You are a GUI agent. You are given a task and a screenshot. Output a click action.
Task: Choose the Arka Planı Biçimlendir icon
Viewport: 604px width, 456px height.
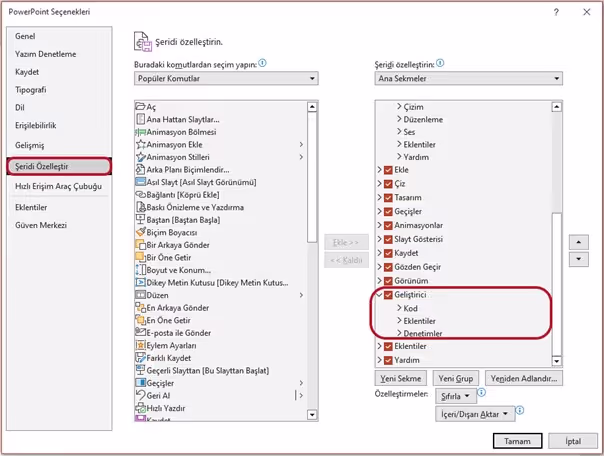pyautogui.click(x=141, y=170)
